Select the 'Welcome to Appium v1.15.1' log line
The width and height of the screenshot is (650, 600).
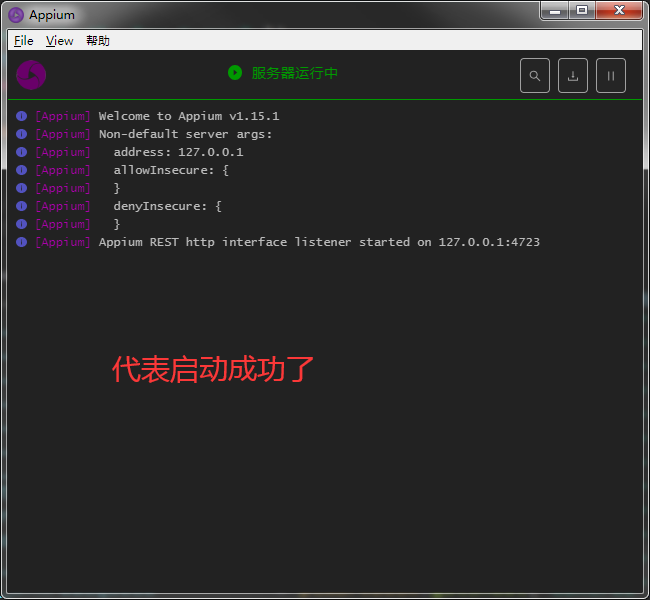coord(189,116)
